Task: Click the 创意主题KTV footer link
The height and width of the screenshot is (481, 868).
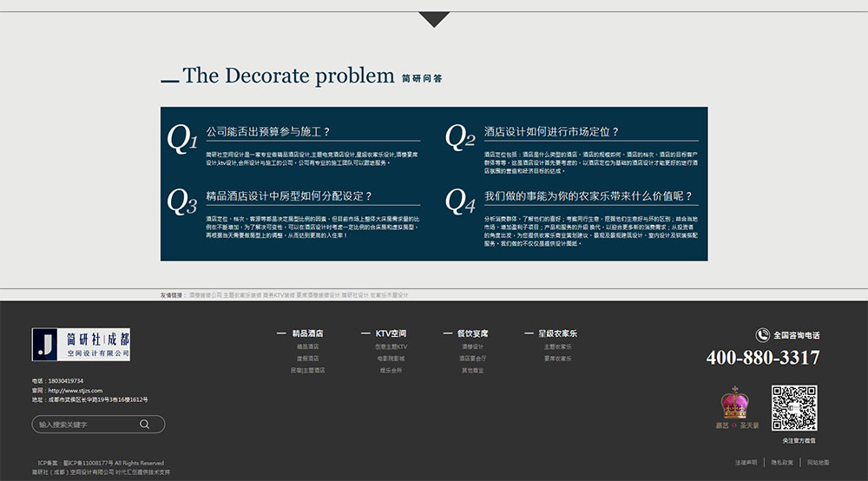Action: click(391, 346)
